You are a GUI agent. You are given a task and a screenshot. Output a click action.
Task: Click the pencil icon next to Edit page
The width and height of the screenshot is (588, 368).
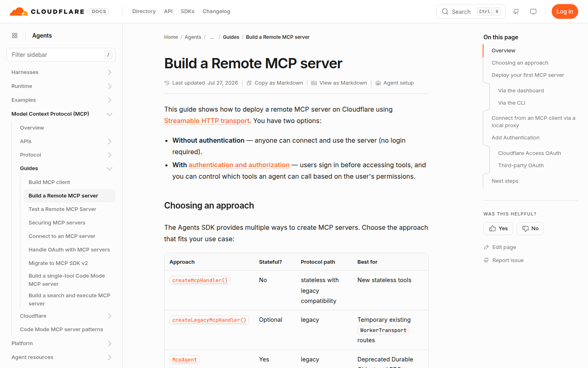486,247
